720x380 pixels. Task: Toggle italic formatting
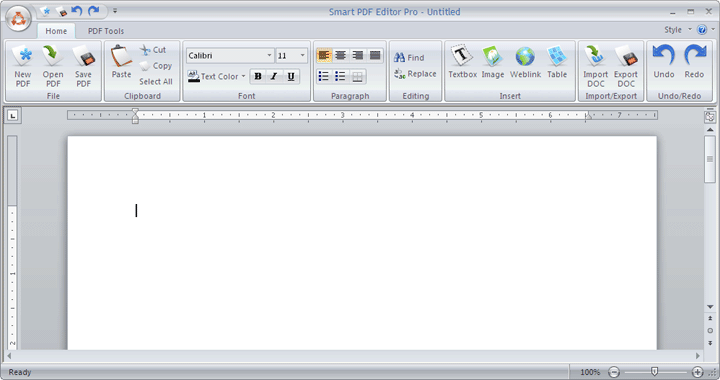pyautogui.click(x=274, y=76)
